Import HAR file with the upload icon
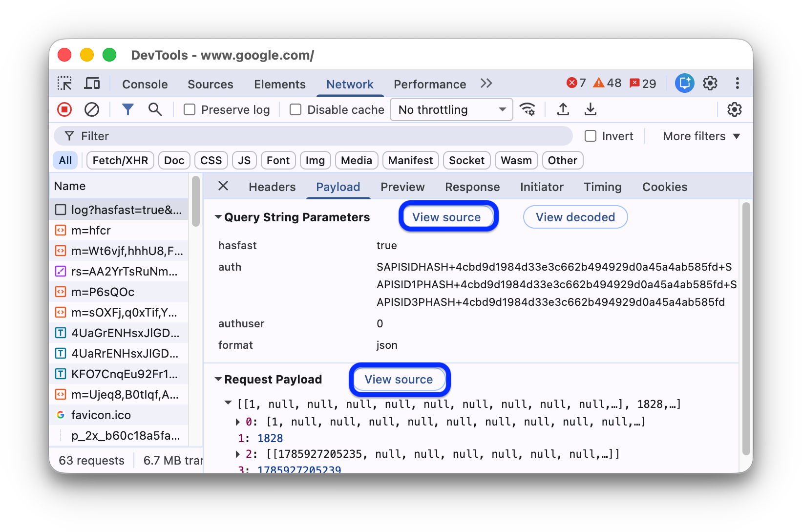The height and width of the screenshot is (532, 802). (x=563, y=109)
